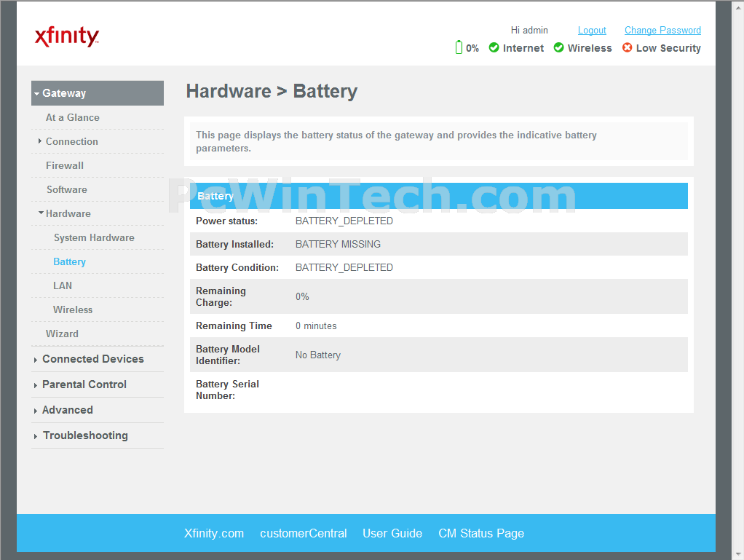The image size is (744, 560).
Task: Click the Low Security status label
Action: [x=668, y=48]
